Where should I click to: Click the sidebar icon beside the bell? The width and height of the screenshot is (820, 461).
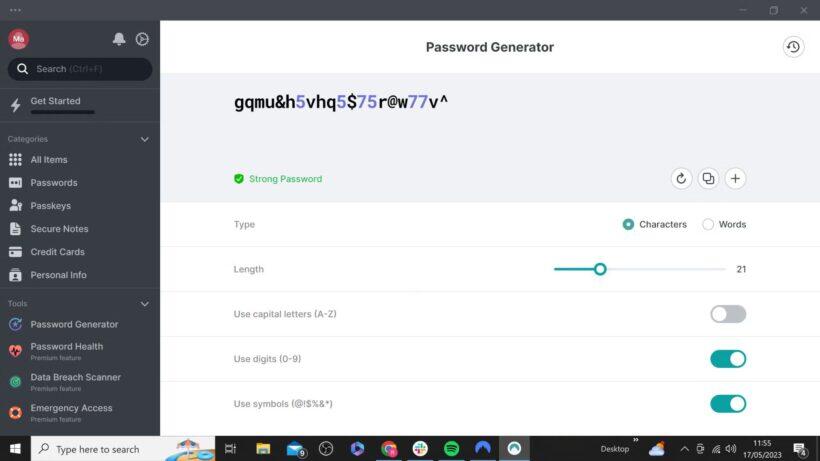(x=142, y=39)
